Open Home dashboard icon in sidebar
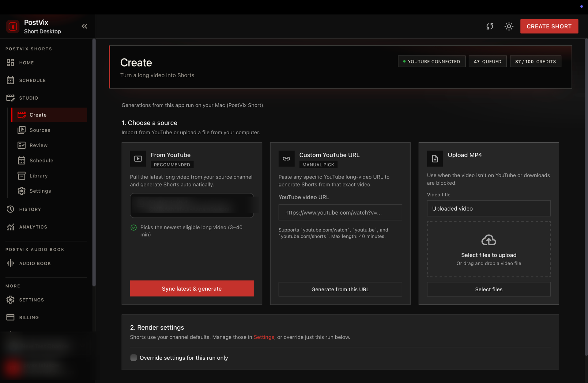588x383 pixels. coord(10,63)
